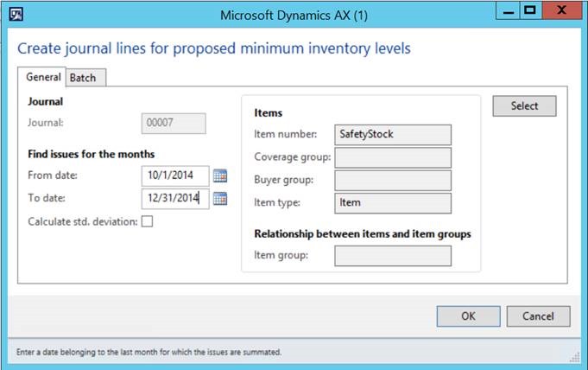
Task: Maximize the Dynamics AX window
Action: (x=530, y=10)
